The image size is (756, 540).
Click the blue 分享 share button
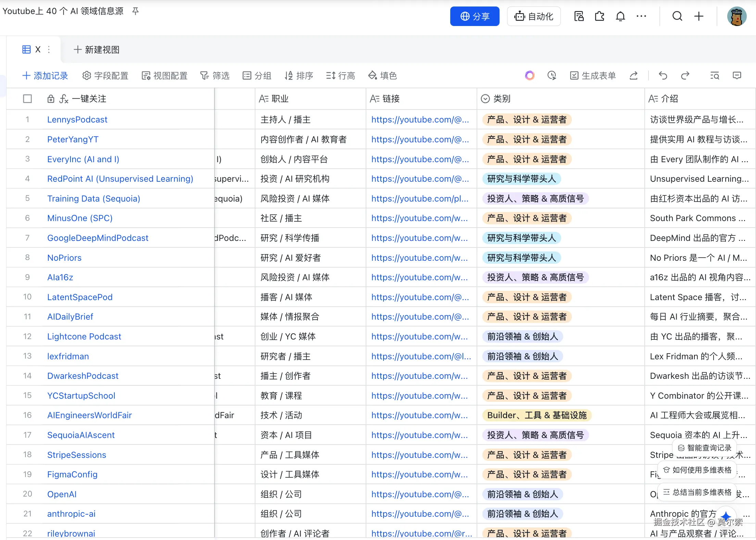(475, 16)
